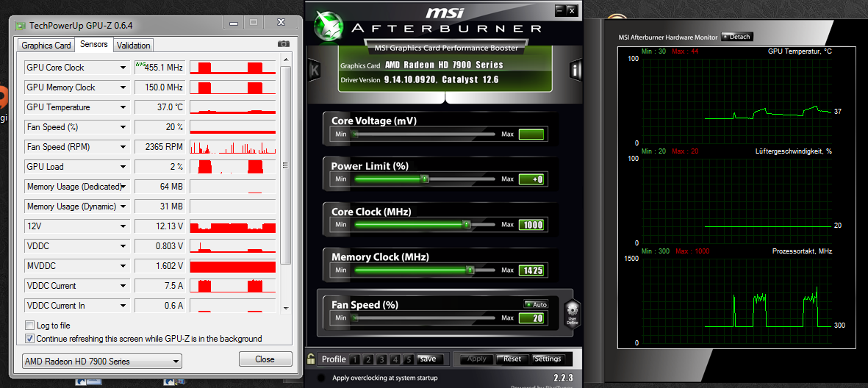The width and height of the screenshot is (868, 388).
Task: Toggle the Fan Speed Auto button
Action: coord(536,304)
